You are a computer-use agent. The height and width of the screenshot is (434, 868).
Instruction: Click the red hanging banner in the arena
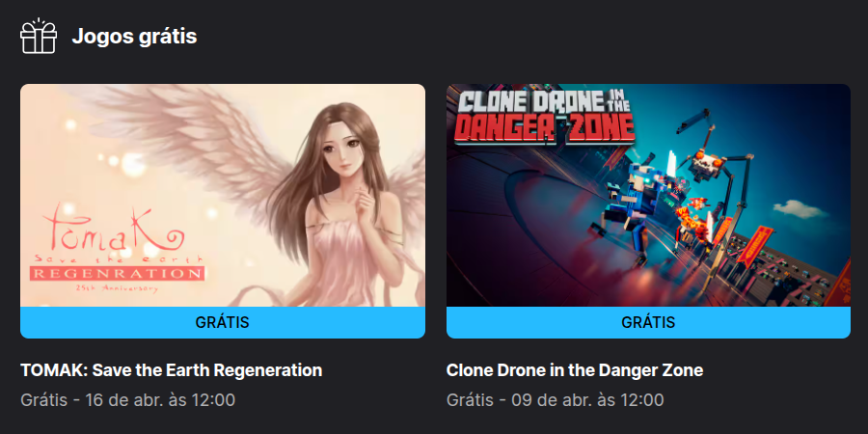754,244
